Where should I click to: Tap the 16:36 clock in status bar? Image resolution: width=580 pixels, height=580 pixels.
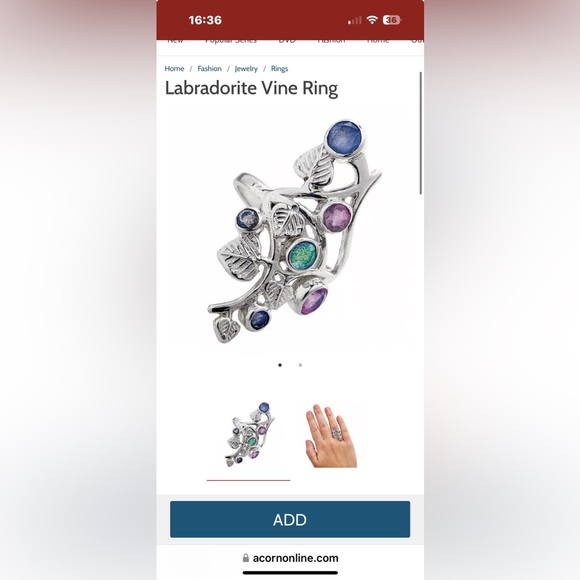pyautogui.click(x=205, y=20)
